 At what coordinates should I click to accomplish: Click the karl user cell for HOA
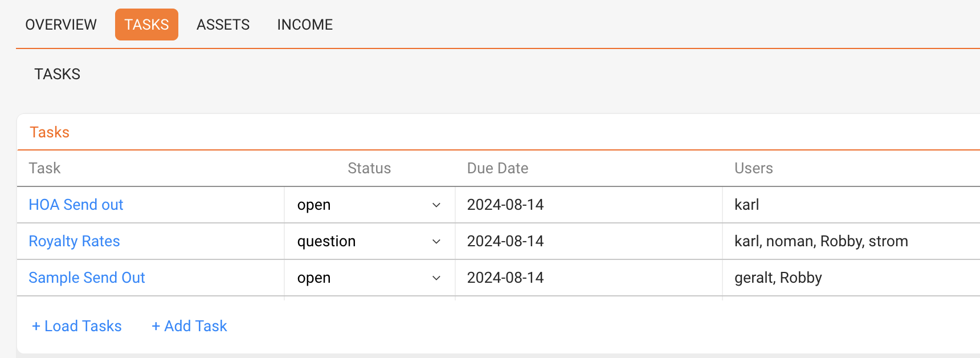746,205
